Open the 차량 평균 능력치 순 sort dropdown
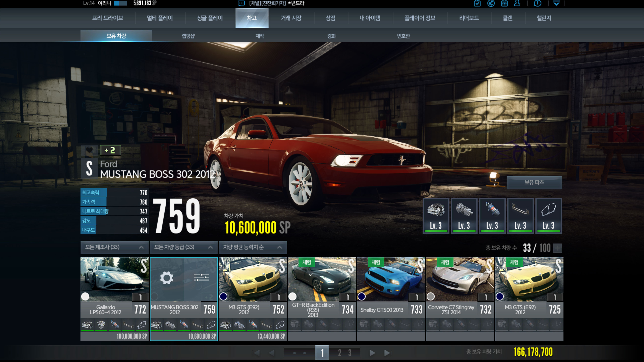Viewport: 644px width, 362px height. [253, 247]
